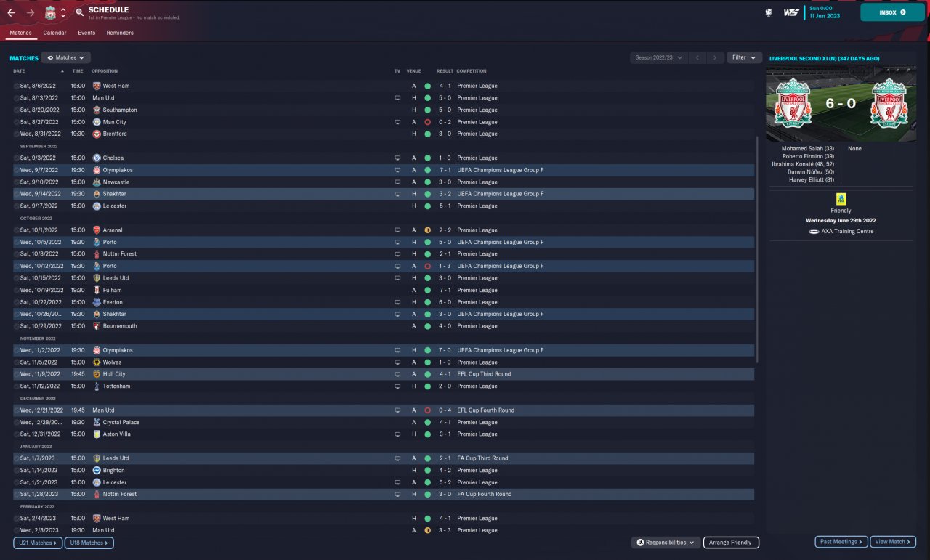This screenshot has height=560, width=930.
Task: Click the Chelsea club badge
Action: click(97, 158)
